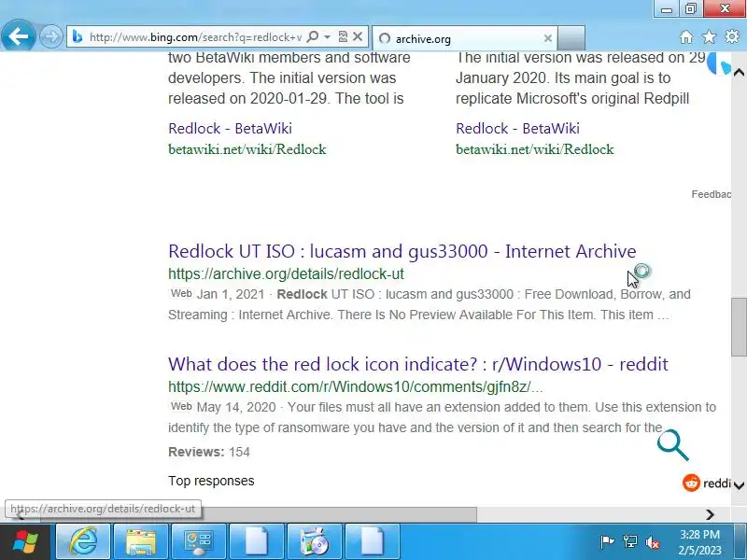The image size is (747, 560).
Task: Click 'Top responses' text
Action: coord(211,481)
